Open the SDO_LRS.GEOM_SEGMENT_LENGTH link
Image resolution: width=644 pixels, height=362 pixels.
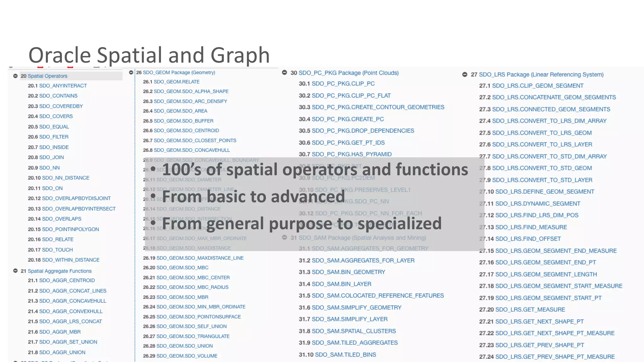coord(546,274)
